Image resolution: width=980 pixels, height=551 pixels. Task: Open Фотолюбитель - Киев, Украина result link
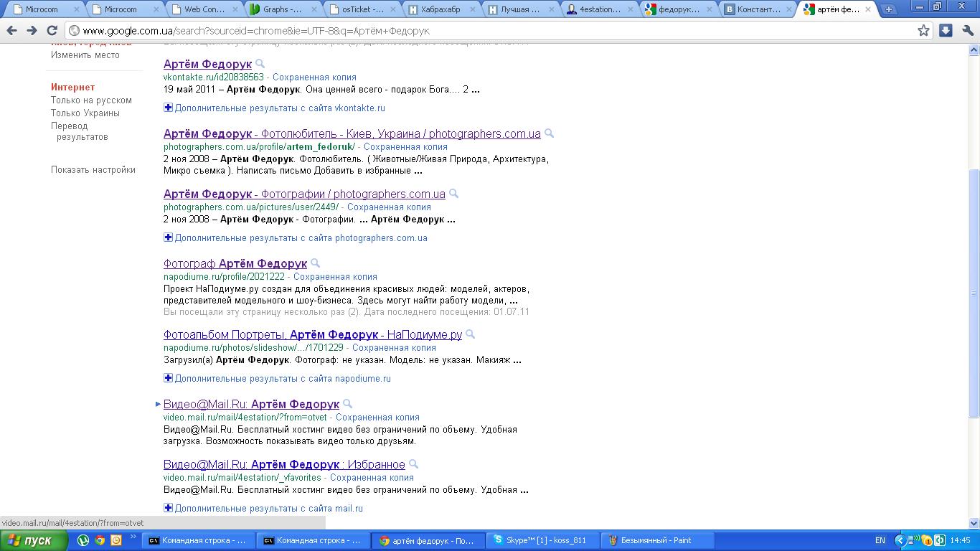point(352,133)
